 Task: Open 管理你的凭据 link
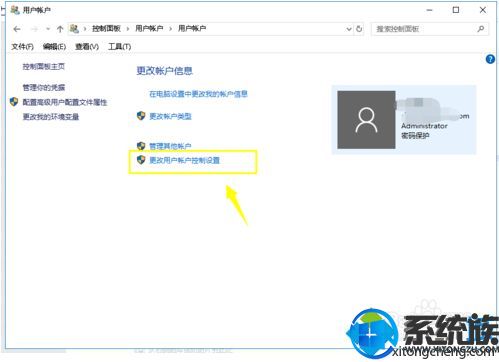pyautogui.click(x=44, y=88)
